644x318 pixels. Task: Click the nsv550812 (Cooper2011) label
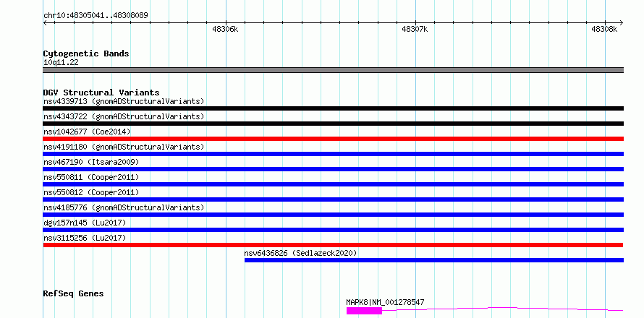coord(91,192)
